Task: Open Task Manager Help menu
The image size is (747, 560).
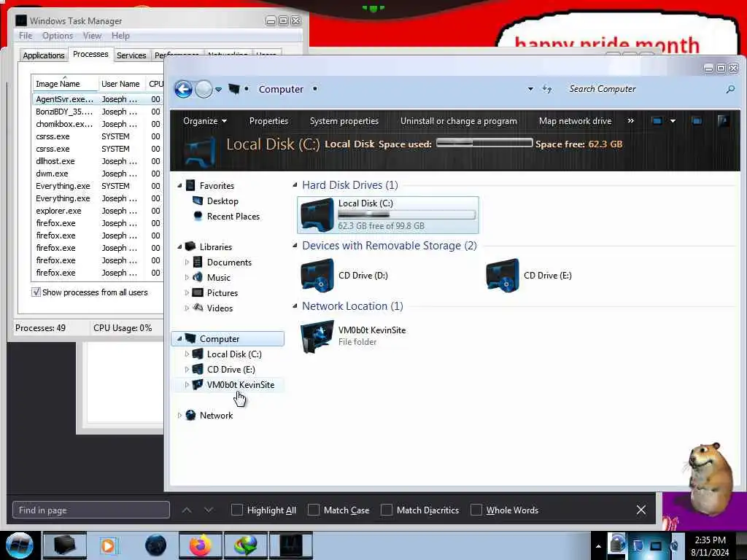Action: [120, 36]
